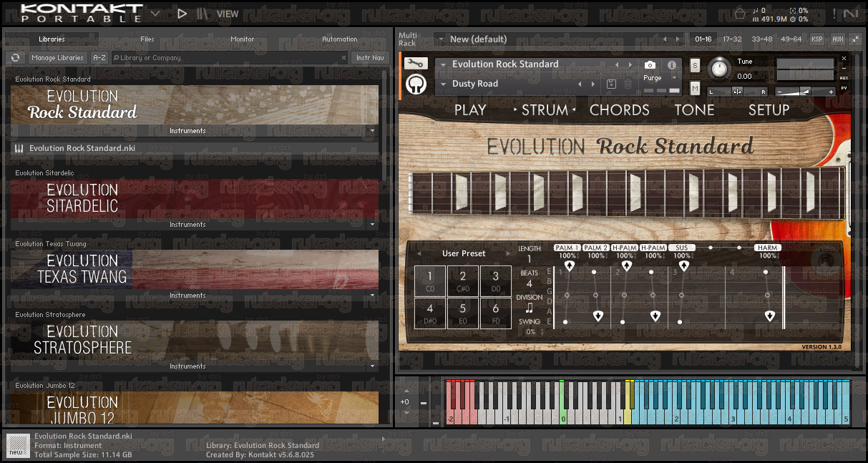Select next Dusty Road snapshot arrow

point(593,84)
